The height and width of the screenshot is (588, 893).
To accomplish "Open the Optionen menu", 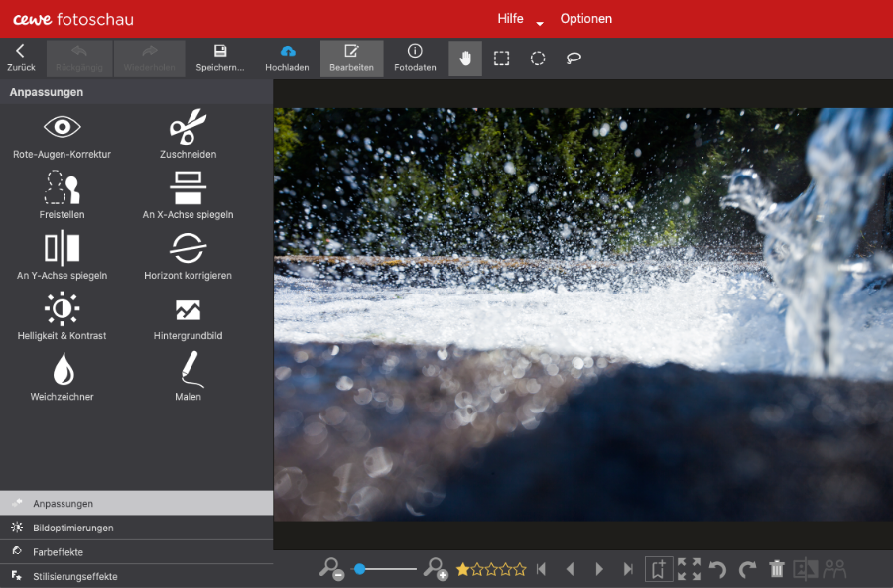I will 585,19.
